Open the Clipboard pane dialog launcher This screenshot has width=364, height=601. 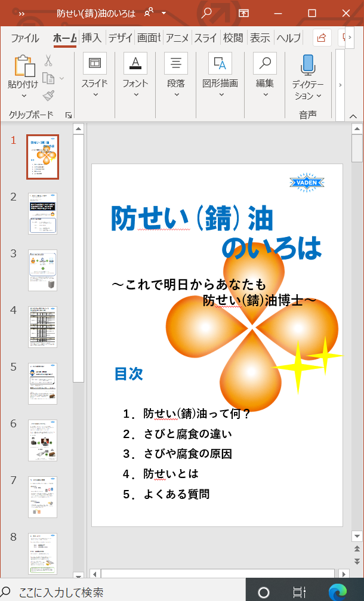(69, 115)
